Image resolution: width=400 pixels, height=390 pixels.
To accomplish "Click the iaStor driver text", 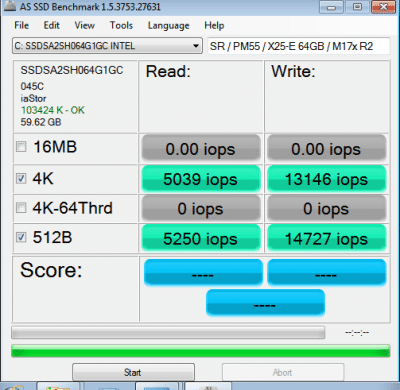I will pos(33,98).
